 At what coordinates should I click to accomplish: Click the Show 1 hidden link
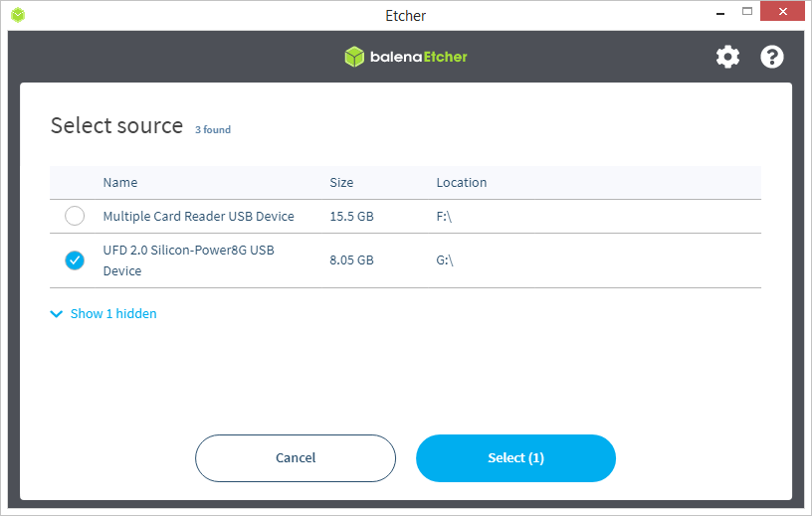pos(113,314)
